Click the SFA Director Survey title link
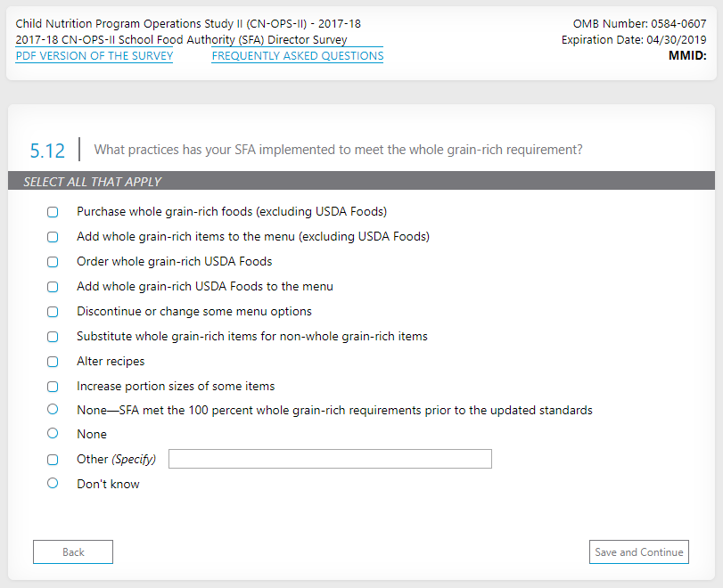The image size is (723, 588). (x=182, y=40)
